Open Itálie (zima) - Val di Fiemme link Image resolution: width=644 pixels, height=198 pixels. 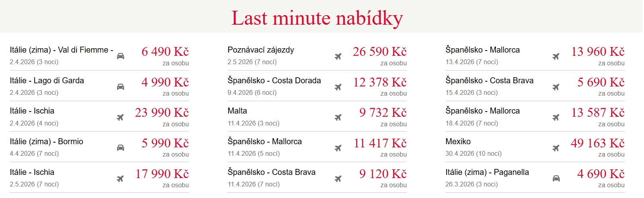coord(61,50)
